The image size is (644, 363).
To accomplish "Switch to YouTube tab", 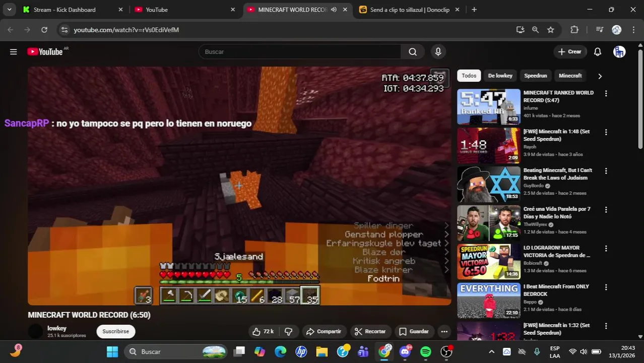I will click(185, 10).
